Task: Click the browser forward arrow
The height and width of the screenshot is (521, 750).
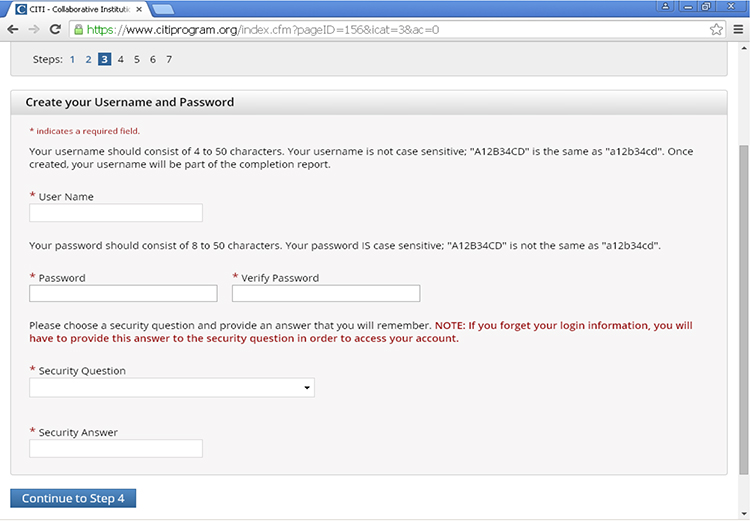Action: click(x=34, y=30)
